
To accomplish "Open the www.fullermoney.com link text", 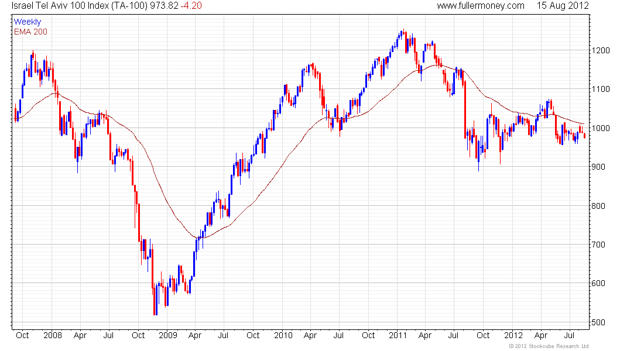I will tap(481, 6).
